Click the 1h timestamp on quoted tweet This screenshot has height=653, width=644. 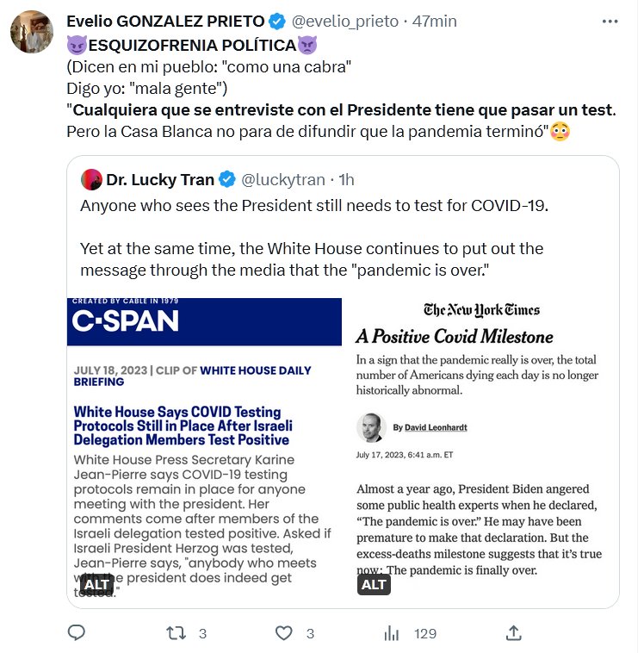[346, 180]
